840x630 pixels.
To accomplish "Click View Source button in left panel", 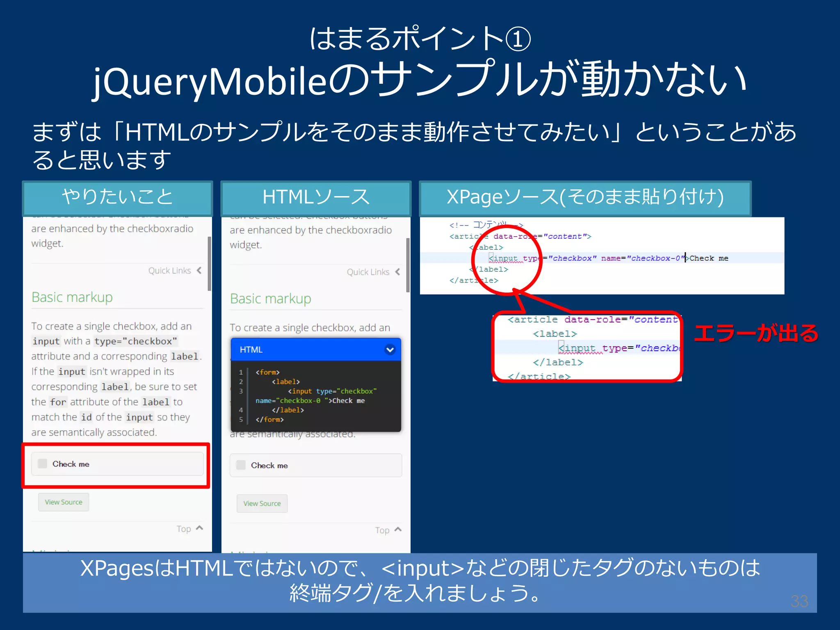I will pos(64,502).
